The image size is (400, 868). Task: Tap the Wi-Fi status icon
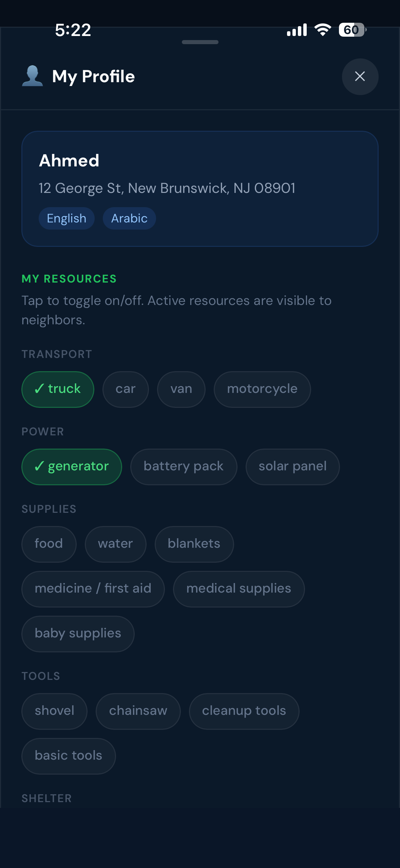[x=322, y=30]
